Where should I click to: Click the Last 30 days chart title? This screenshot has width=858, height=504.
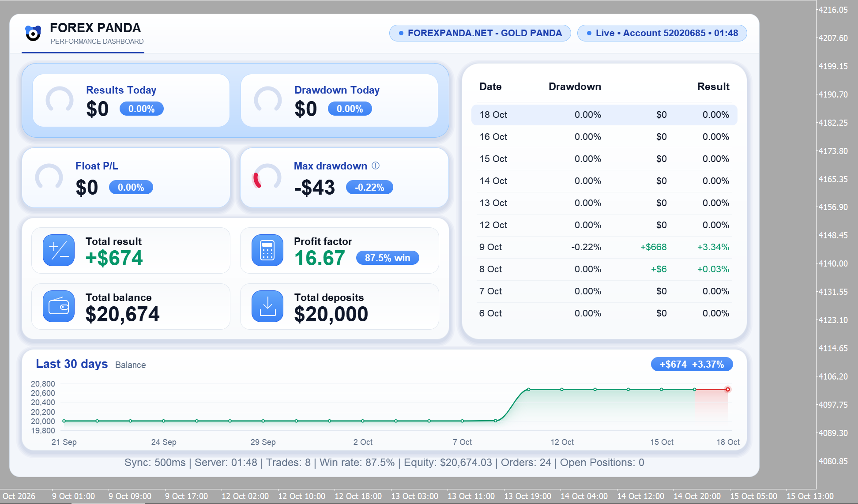(x=72, y=364)
